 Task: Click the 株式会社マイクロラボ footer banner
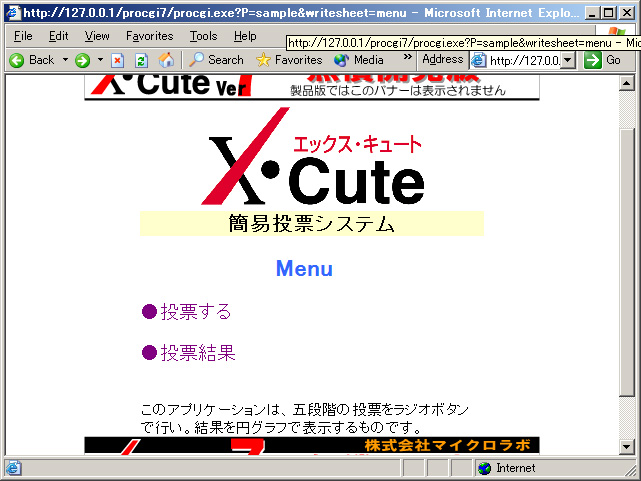(312, 445)
